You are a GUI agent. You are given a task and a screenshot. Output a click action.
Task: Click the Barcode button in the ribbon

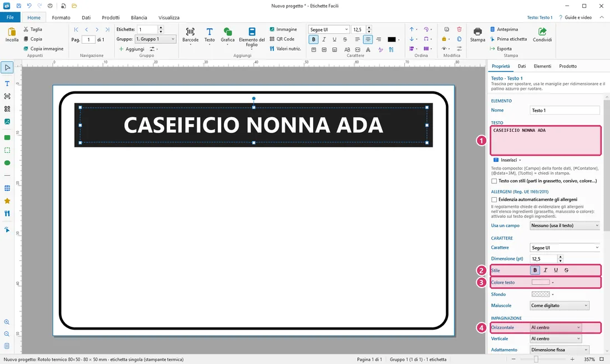click(x=190, y=35)
